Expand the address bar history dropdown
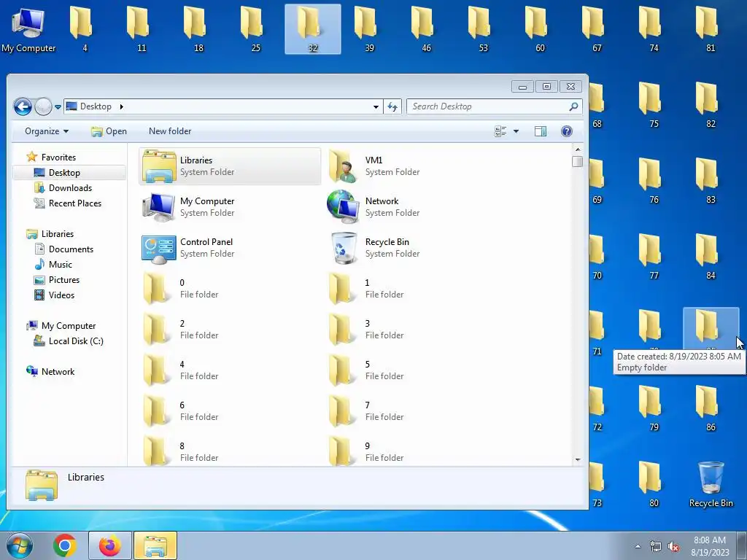747x560 pixels. 376,106
